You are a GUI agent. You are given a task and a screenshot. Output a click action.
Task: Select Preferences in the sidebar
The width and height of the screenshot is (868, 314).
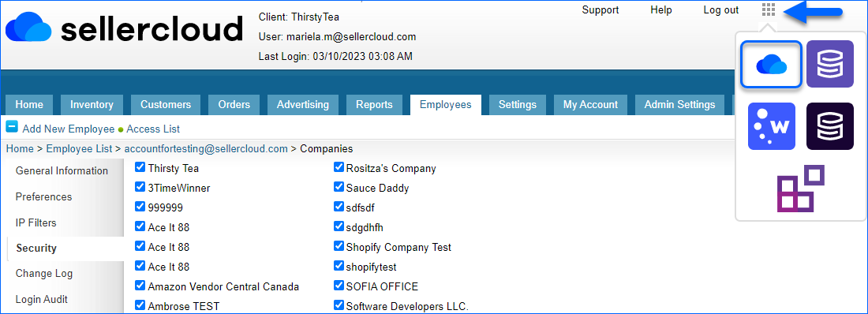pyautogui.click(x=43, y=196)
